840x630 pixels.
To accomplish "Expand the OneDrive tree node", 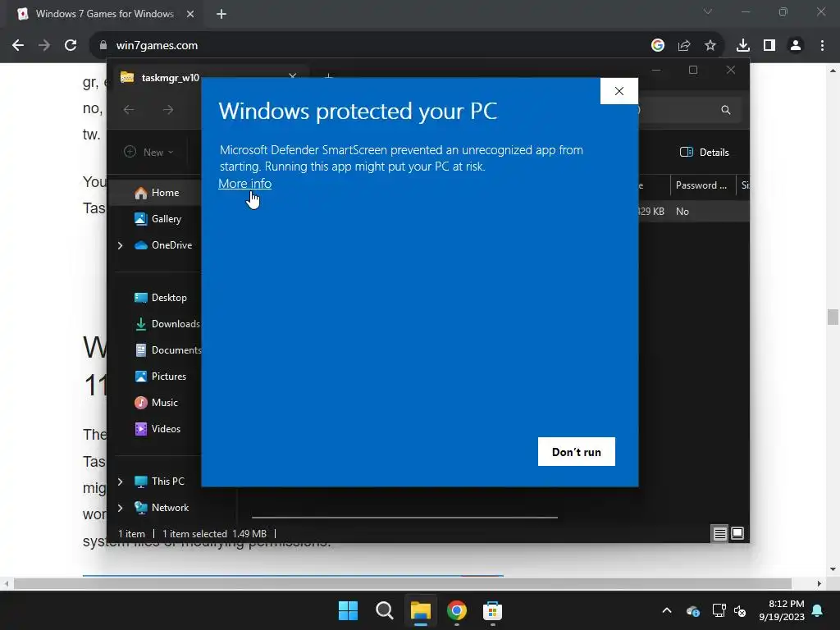I will 120,245.
